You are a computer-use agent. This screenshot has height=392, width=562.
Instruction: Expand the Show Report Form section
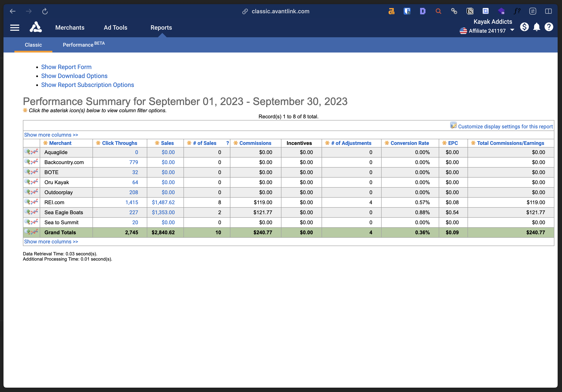click(x=66, y=67)
